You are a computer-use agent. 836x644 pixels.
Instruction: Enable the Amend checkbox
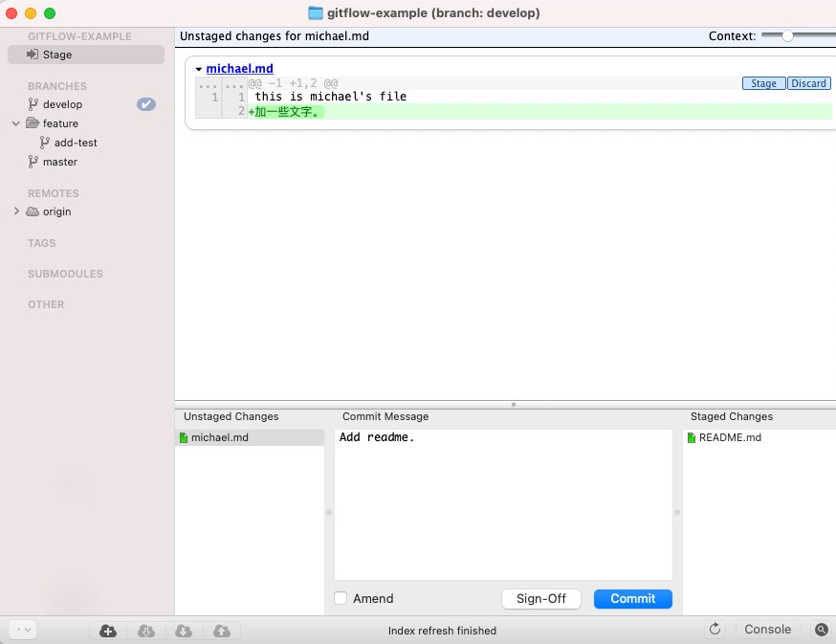point(341,599)
